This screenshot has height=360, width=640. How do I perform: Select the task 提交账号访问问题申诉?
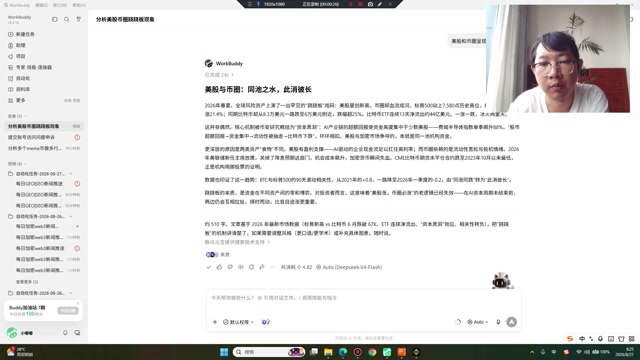coord(44,137)
